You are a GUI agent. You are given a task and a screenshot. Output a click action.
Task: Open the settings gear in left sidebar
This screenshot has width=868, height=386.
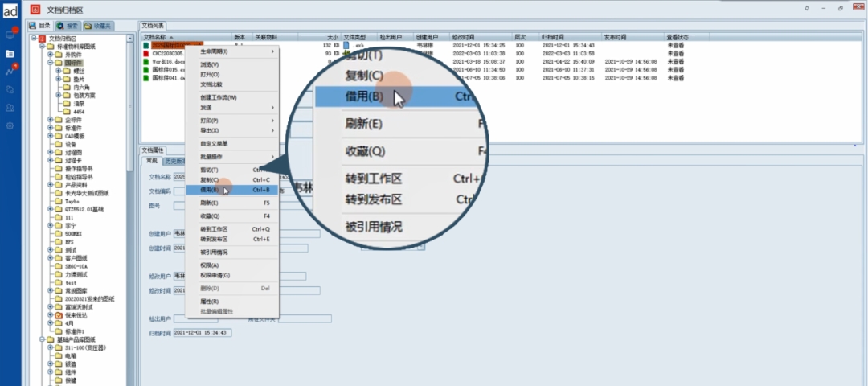coord(10,125)
